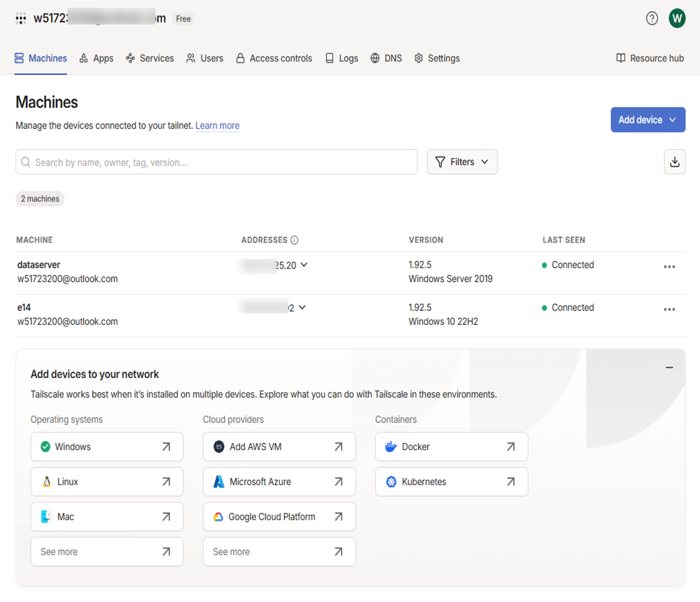Open the Logs tab
This screenshot has height=602, width=700.
342,58
